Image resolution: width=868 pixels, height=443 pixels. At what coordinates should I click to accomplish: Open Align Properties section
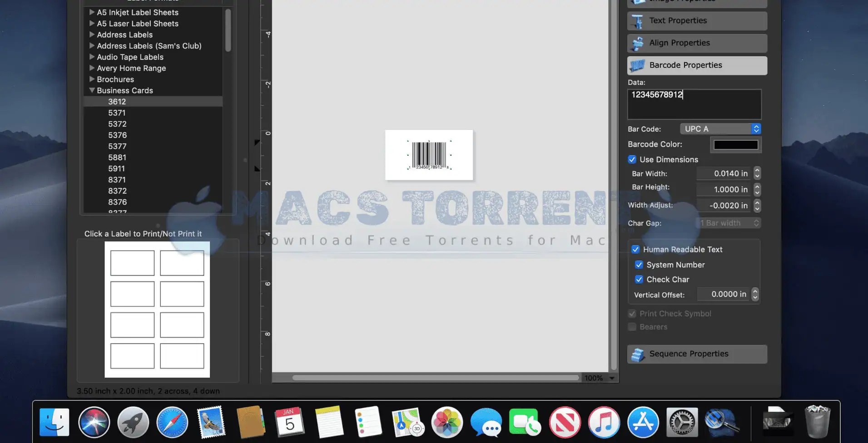tap(697, 43)
